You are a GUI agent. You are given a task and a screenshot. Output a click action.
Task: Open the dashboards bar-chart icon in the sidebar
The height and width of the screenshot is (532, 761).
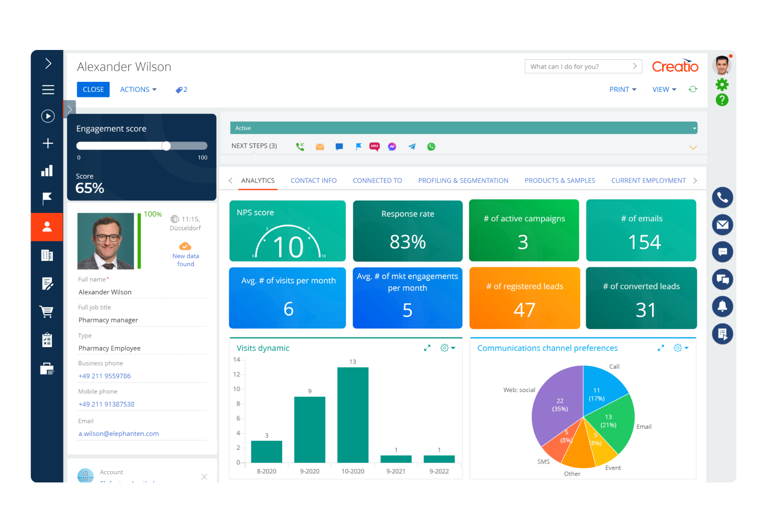47,170
